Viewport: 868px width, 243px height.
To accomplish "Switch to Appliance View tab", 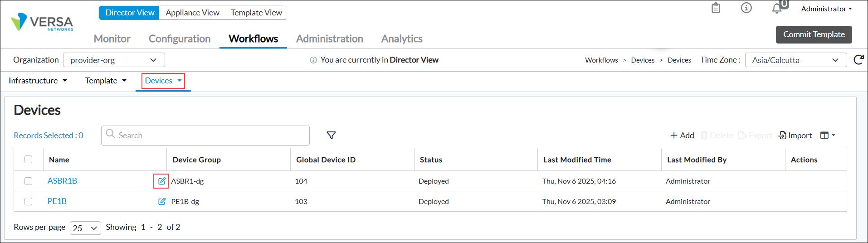I will pyautogui.click(x=192, y=13).
